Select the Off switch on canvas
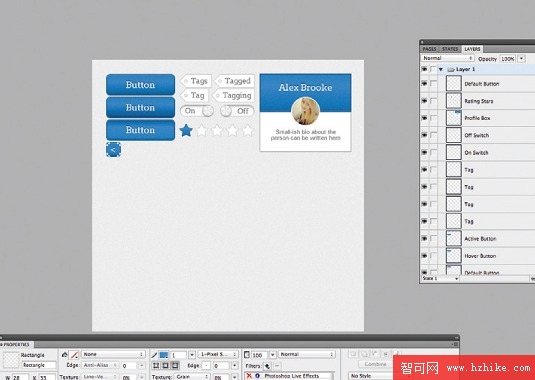535x380 pixels. coord(237,111)
